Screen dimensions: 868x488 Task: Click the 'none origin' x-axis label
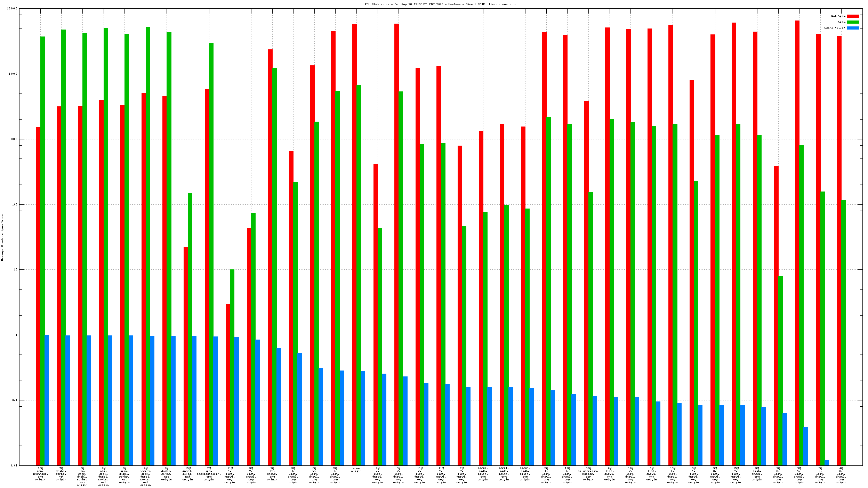(356, 470)
